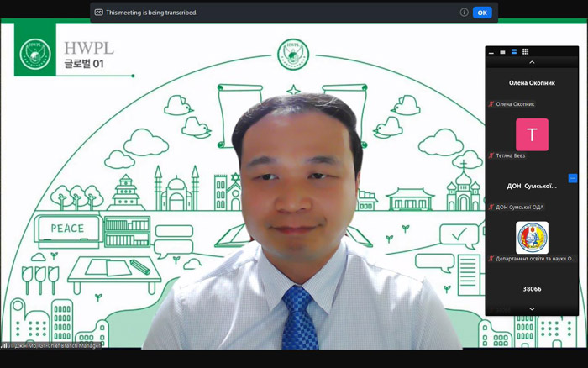
Task: Click the closed caption CC icon
Action: [99, 13]
